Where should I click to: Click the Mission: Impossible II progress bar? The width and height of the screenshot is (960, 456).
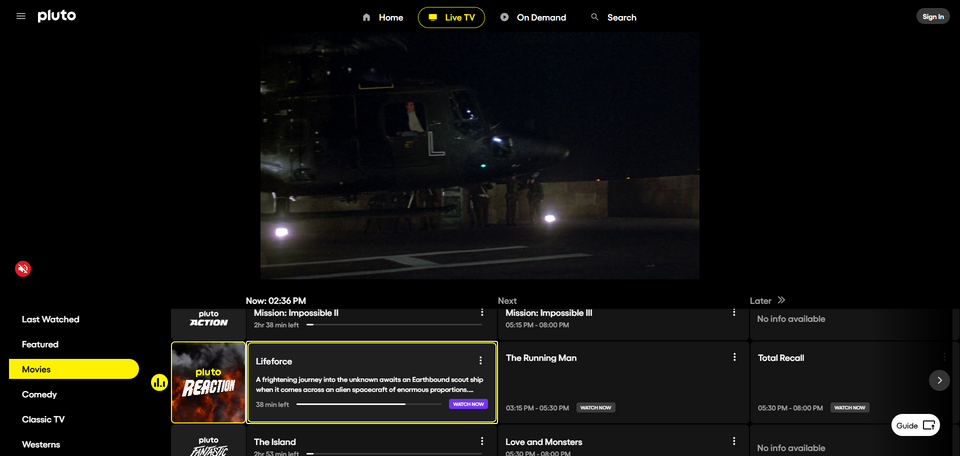394,324
